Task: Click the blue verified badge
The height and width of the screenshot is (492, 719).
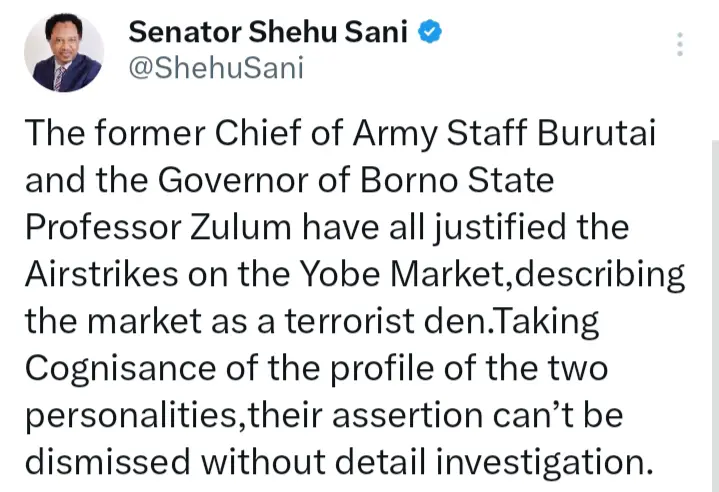Action: pos(430,32)
